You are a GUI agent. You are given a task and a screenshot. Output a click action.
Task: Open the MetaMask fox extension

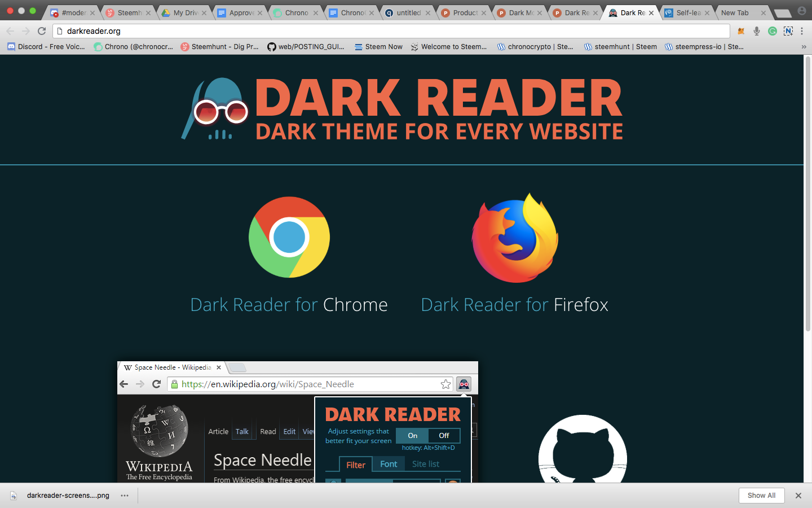(741, 31)
